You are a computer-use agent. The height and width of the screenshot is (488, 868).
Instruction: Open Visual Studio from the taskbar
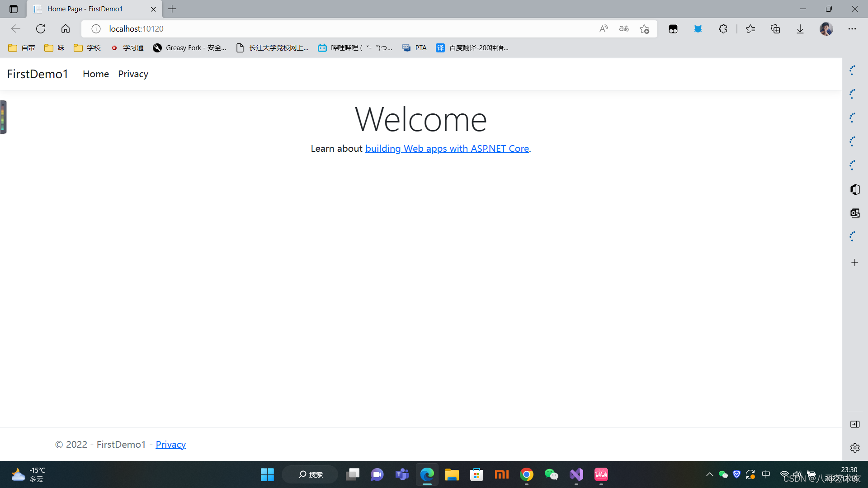(576, 474)
